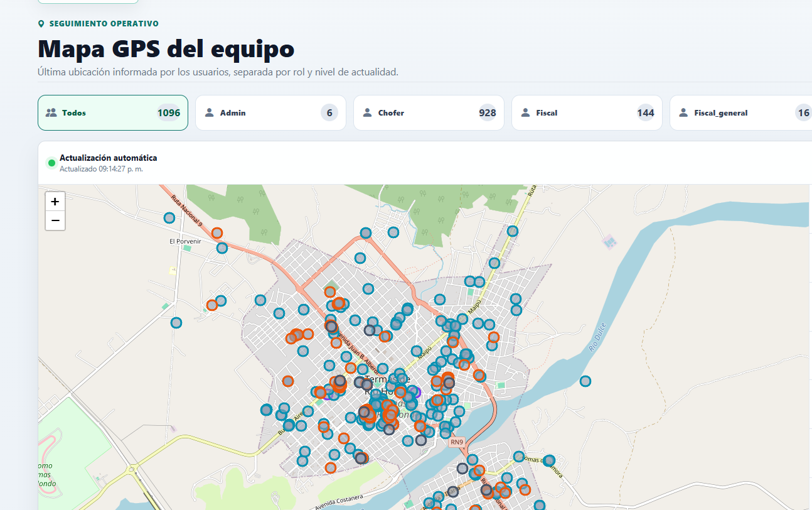This screenshot has width=812, height=510.
Task: Select the lone marker east of the Río Dulce river
Action: pos(585,381)
